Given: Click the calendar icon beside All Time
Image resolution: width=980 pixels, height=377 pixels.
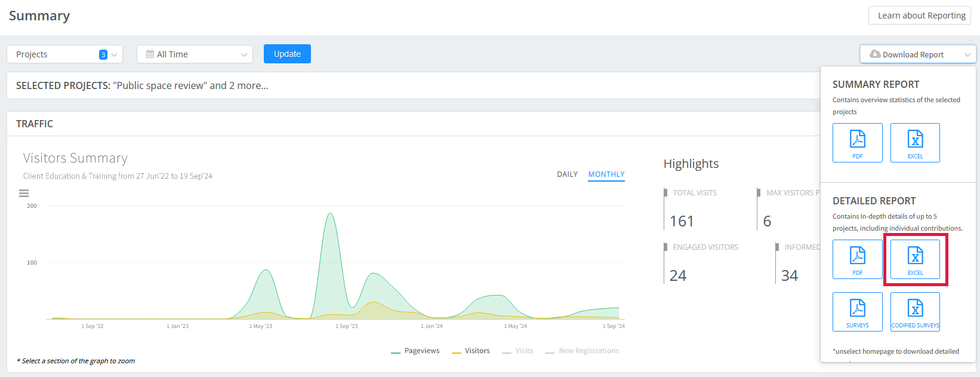Looking at the screenshot, I should pos(150,54).
